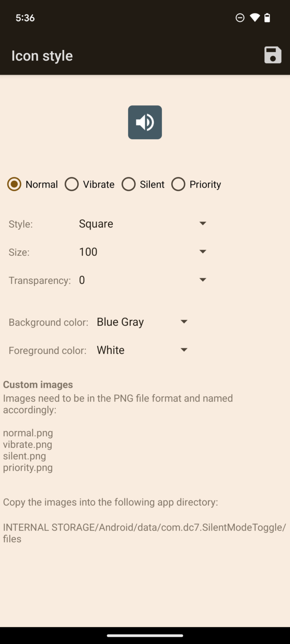Click the Normal mode label
This screenshot has height=644, width=290.
42,184
